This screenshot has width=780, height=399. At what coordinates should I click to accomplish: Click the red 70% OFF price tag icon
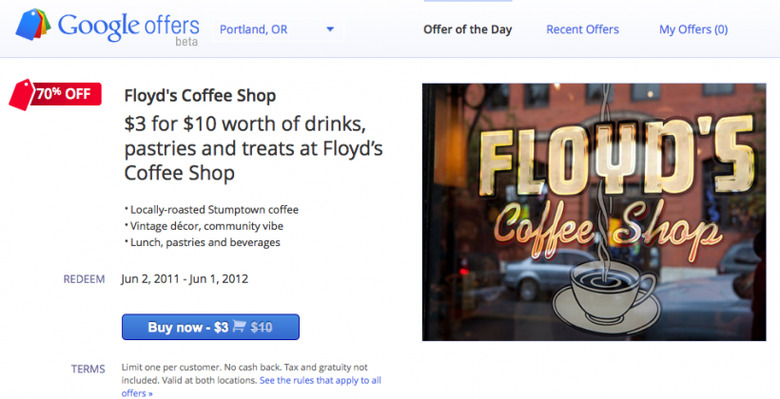pyautogui.click(x=55, y=95)
